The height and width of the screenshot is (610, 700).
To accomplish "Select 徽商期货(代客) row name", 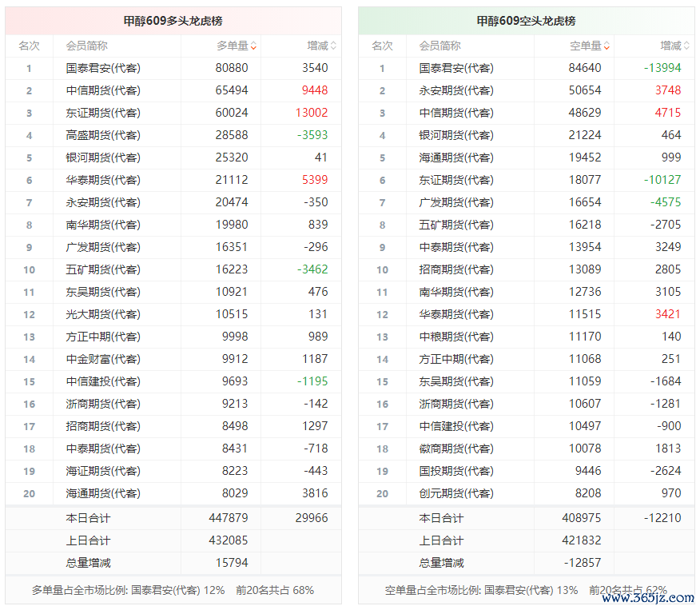I will [456, 449].
